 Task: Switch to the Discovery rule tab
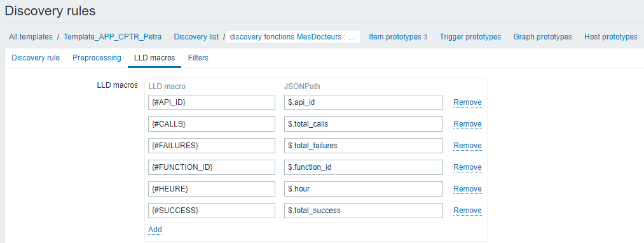click(36, 57)
